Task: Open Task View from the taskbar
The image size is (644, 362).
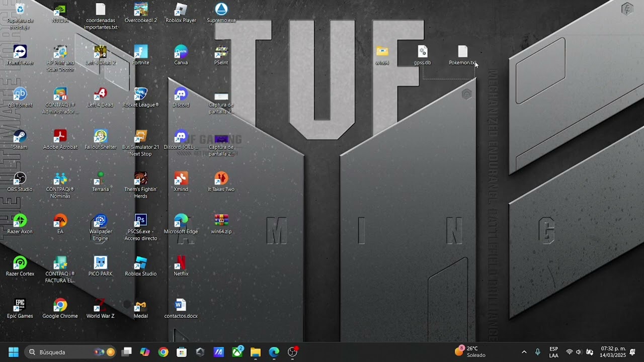Action: [127, 352]
